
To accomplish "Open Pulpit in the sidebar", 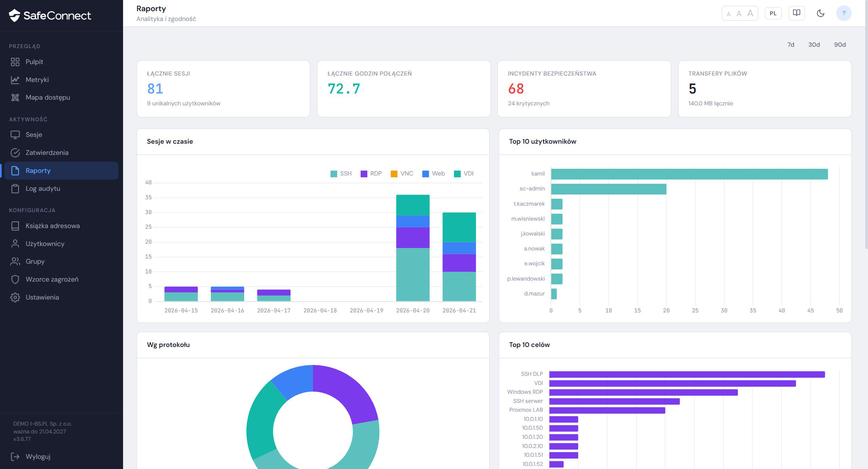I will pos(61,62).
